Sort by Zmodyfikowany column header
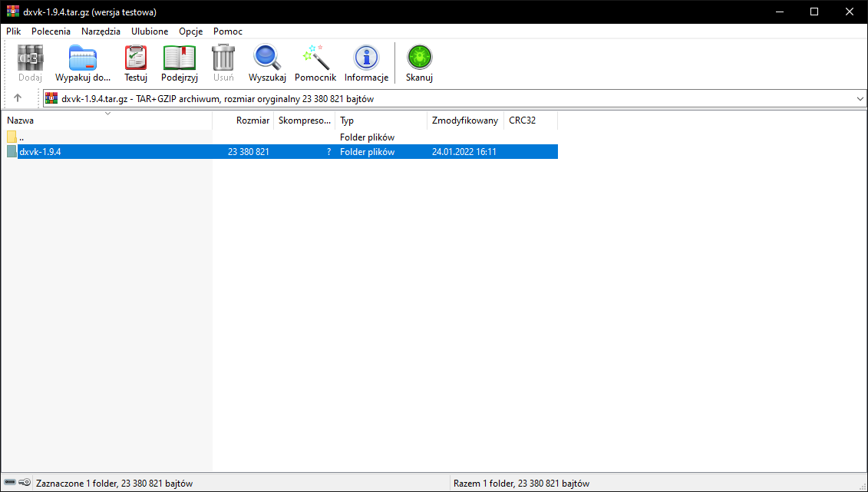The width and height of the screenshot is (868, 492). [465, 121]
